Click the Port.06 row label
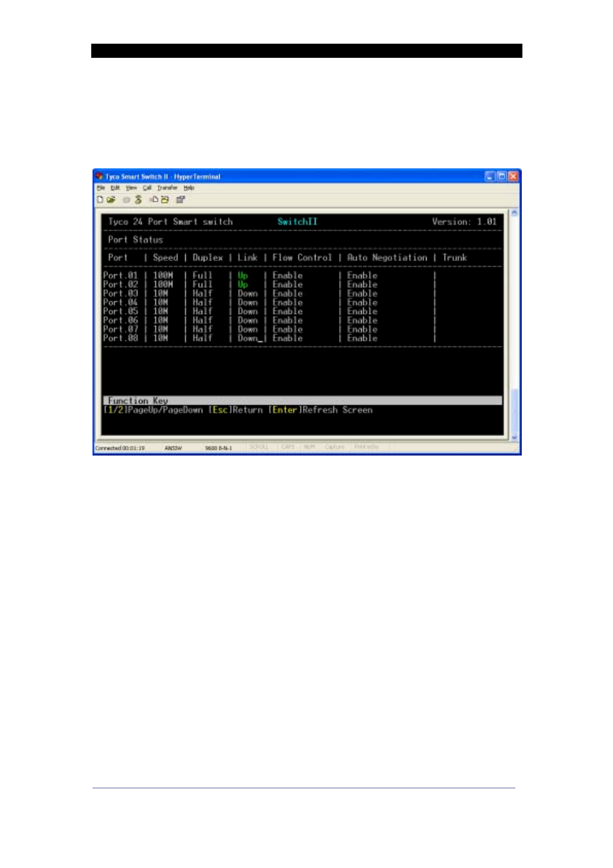Viewport: 613px width, 868px height. point(121,321)
